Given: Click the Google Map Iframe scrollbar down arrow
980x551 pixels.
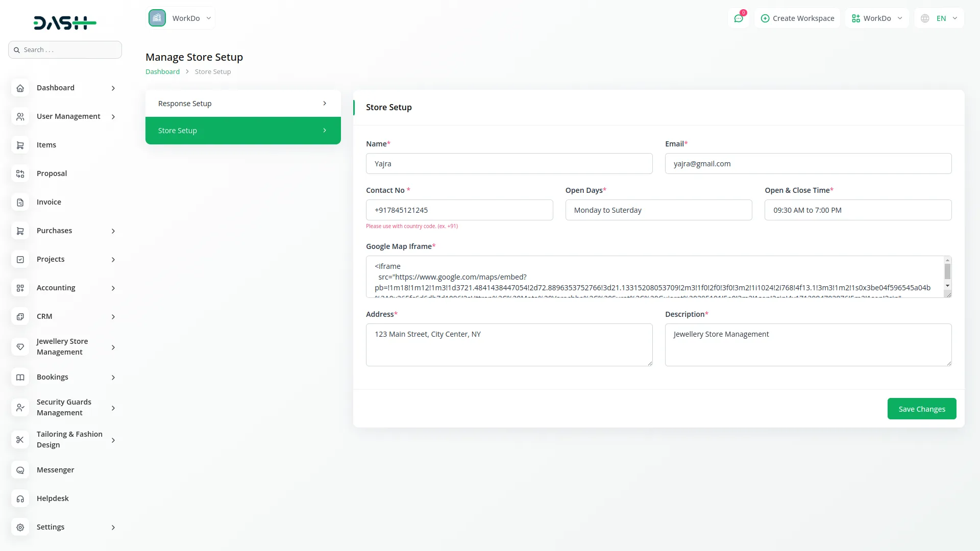Looking at the screenshot, I should click(x=947, y=286).
